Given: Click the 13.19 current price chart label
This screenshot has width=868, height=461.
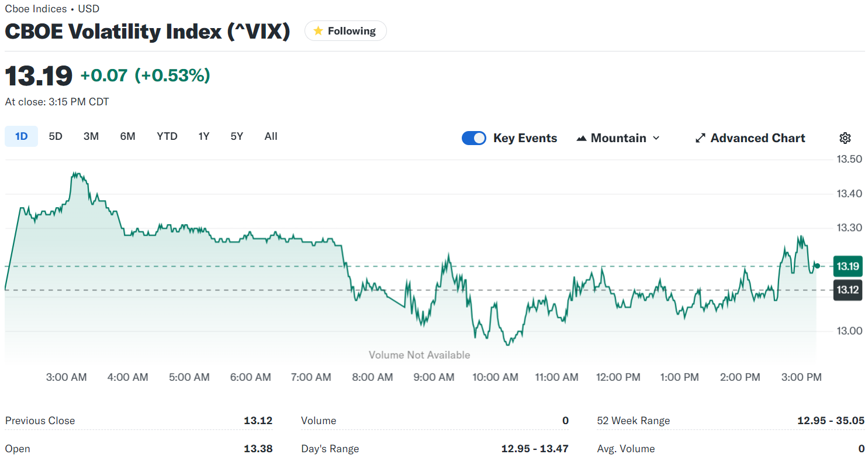Looking at the screenshot, I should pyautogui.click(x=848, y=267).
